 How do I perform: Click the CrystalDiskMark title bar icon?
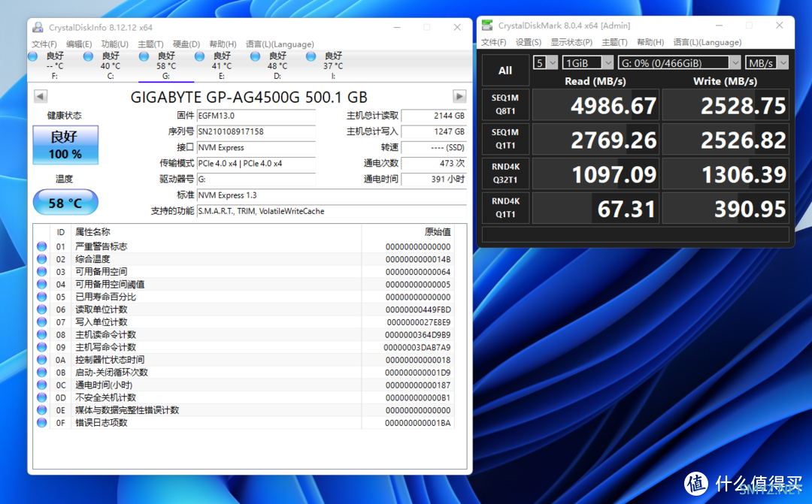(487, 25)
